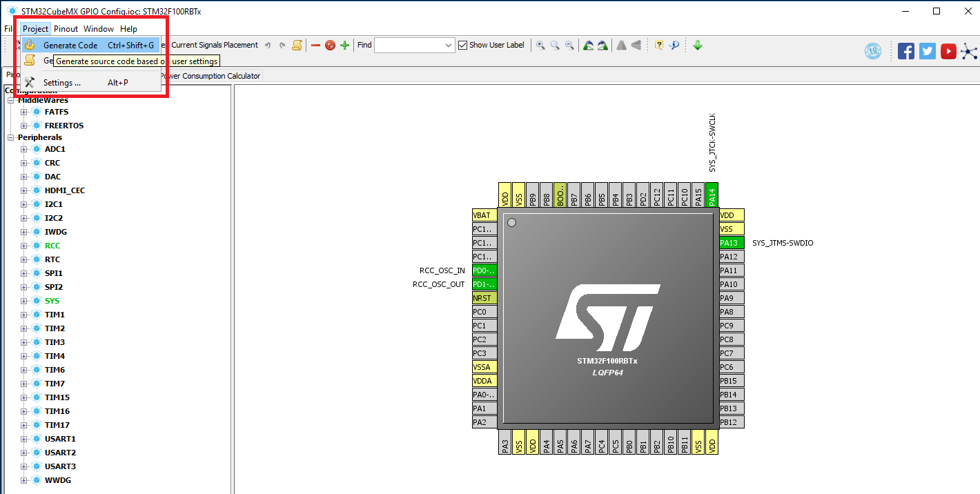
Task: Click the undo arrow icon
Action: click(268, 45)
